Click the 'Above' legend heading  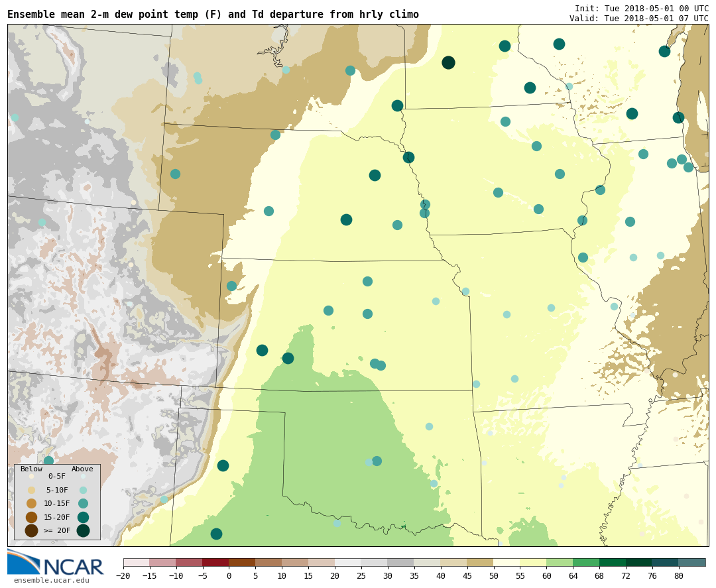(82, 469)
